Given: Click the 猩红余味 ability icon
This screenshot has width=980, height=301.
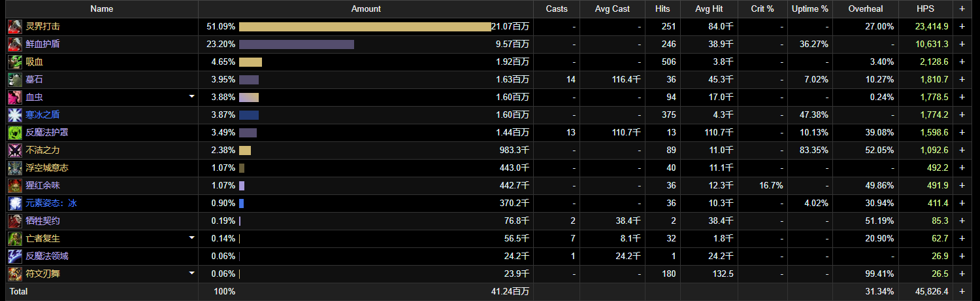Looking at the screenshot, I should 14,186.
